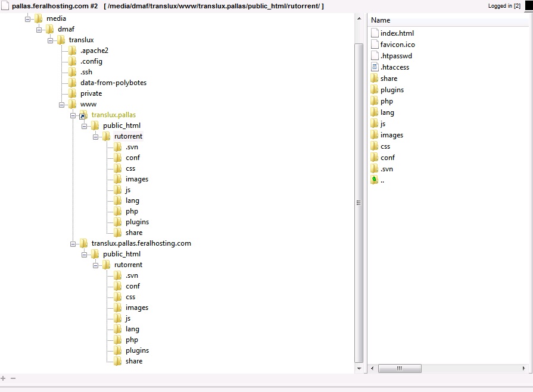This screenshot has height=392, width=533.
Task: Click the private folder icon in tree
Action: [x=73, y=93]
